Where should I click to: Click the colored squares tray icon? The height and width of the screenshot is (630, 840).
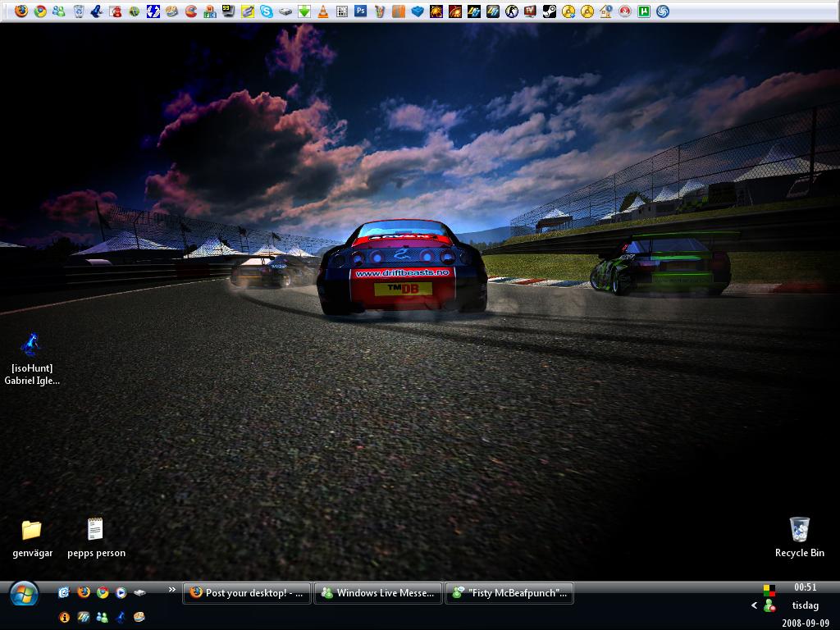tap(769, 590)
